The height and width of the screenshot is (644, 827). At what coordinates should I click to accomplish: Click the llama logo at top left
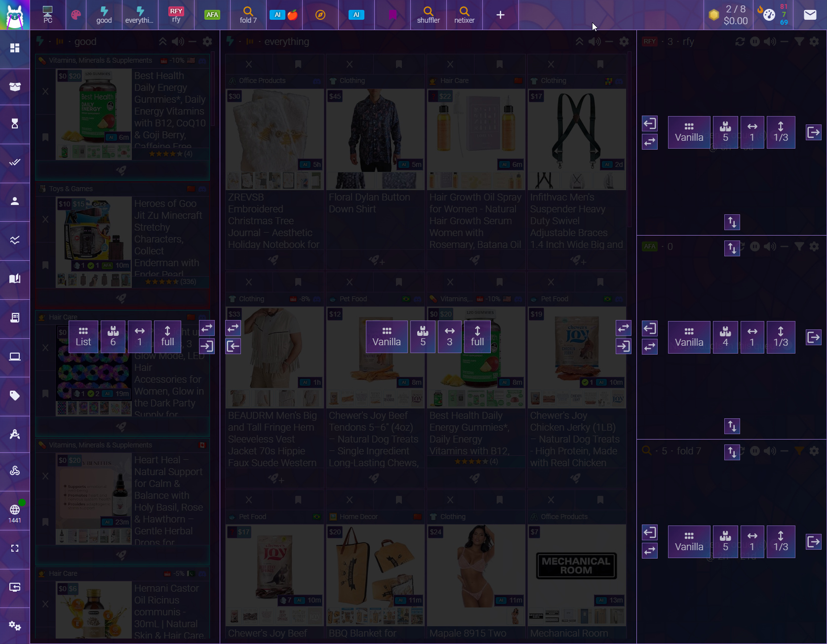tap(15, 15)
